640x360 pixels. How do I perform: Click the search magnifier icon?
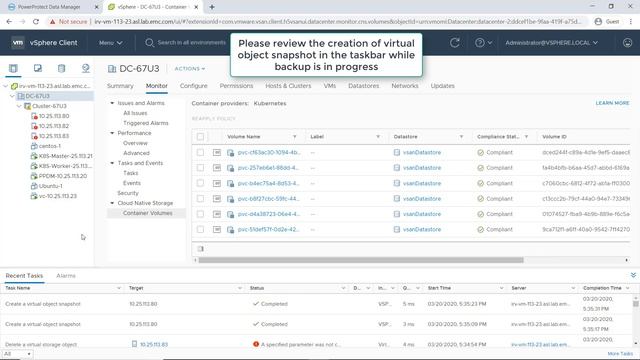point(149,42)
